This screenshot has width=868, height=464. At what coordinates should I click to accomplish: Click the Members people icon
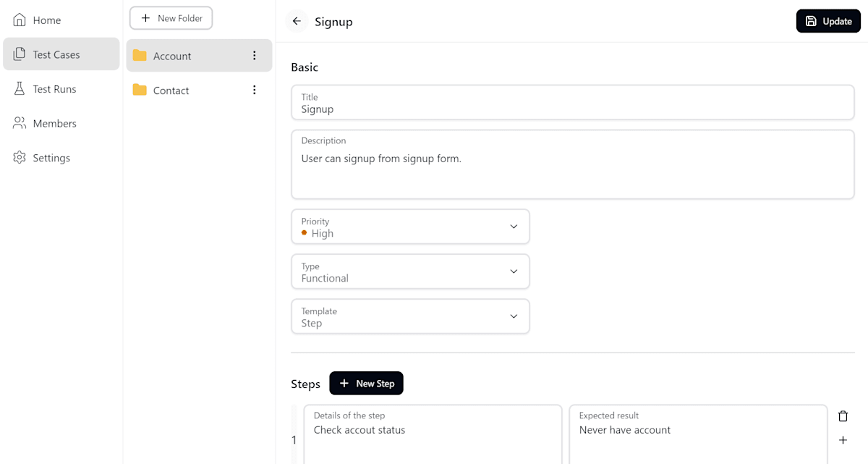(20, 123)
